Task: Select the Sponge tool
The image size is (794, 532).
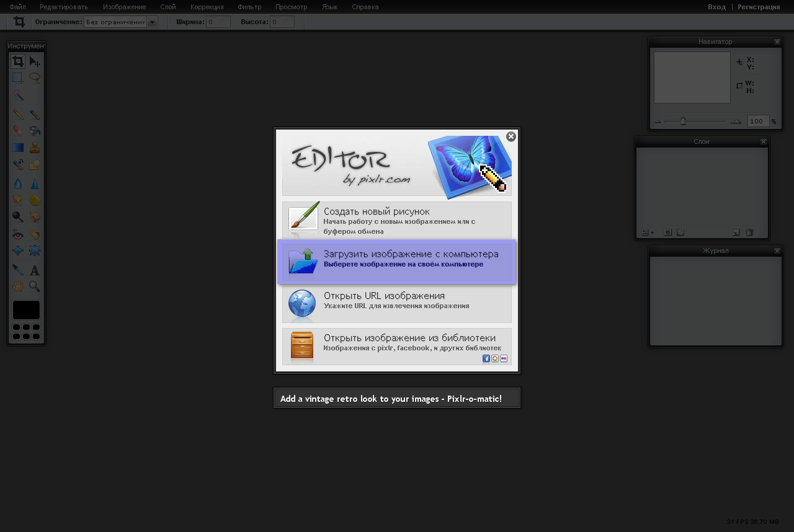Action: point(35,200)
